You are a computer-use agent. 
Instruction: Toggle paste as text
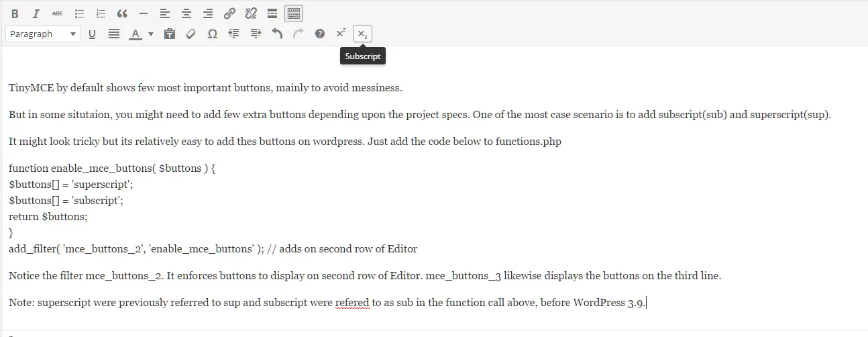170,34
